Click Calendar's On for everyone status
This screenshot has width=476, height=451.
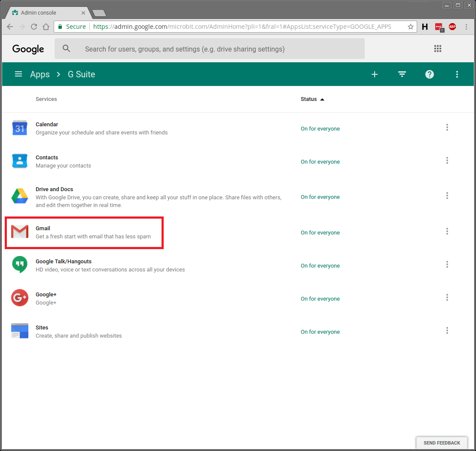click(320, 129)
